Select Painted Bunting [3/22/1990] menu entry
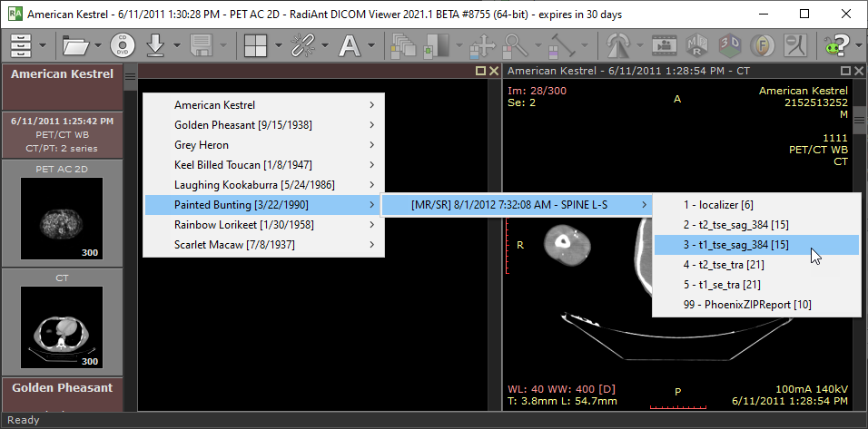This screenshot has width=868, height=429. (x=263, y=205)
